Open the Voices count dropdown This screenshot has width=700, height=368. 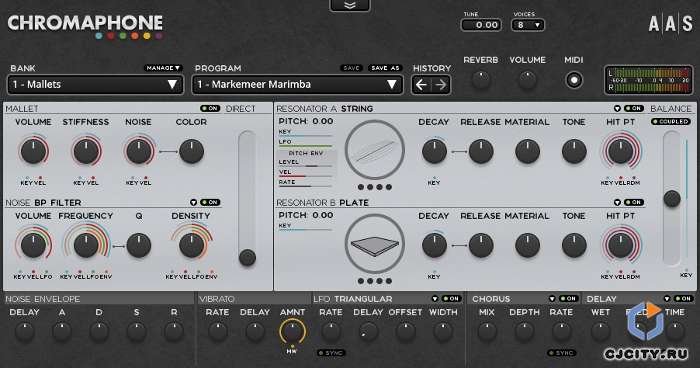tap(528, 25)
